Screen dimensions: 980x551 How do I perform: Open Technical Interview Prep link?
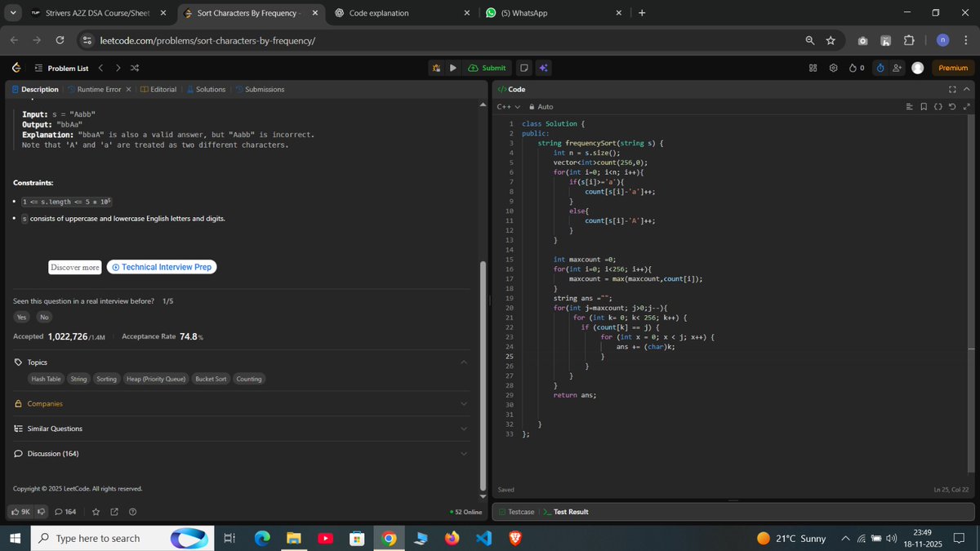161,267
